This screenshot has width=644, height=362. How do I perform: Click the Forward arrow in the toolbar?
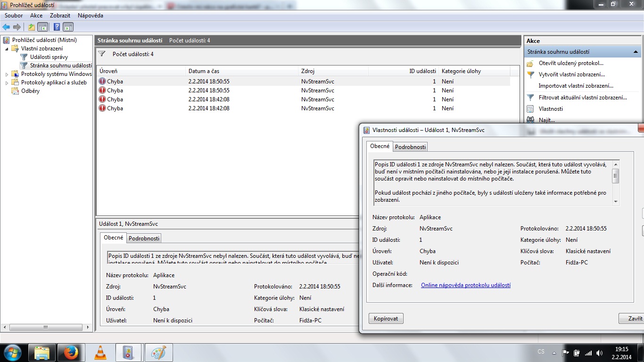[x=17, y=27]
